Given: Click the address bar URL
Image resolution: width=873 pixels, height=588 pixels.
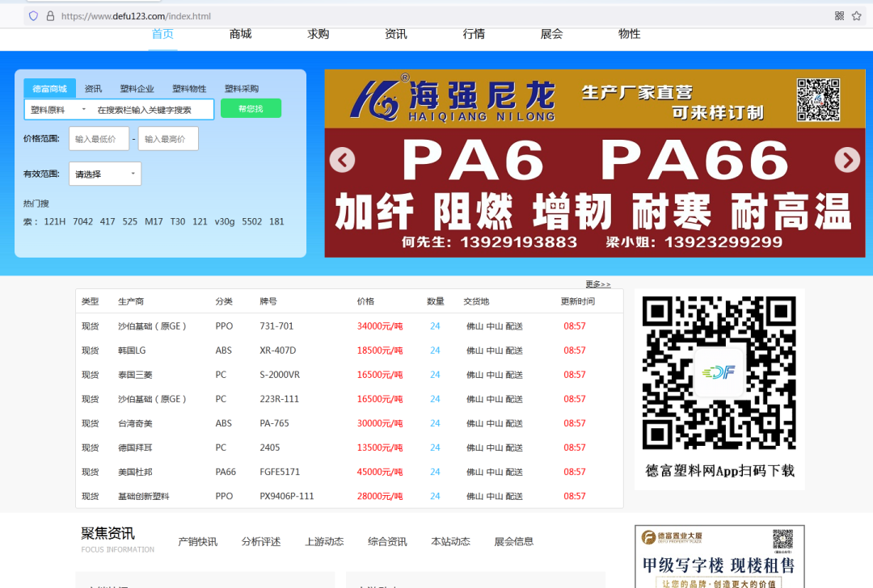Looking at the screenshot, I should point(136,16).
